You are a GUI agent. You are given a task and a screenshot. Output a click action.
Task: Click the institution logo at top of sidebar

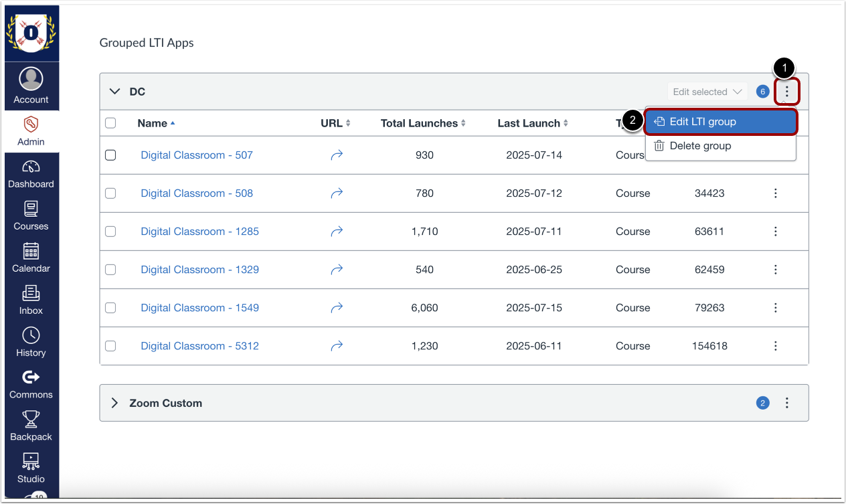click(x=31, y=33)
